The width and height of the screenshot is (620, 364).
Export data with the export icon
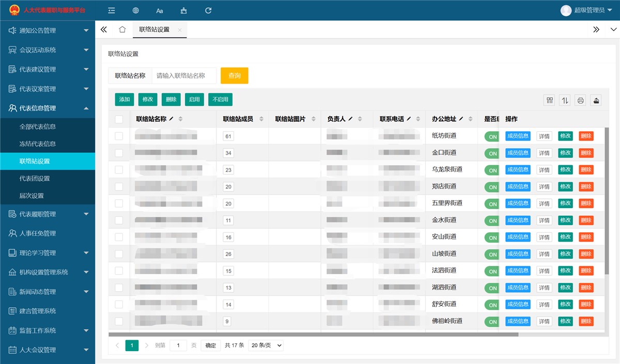point(596,100)
